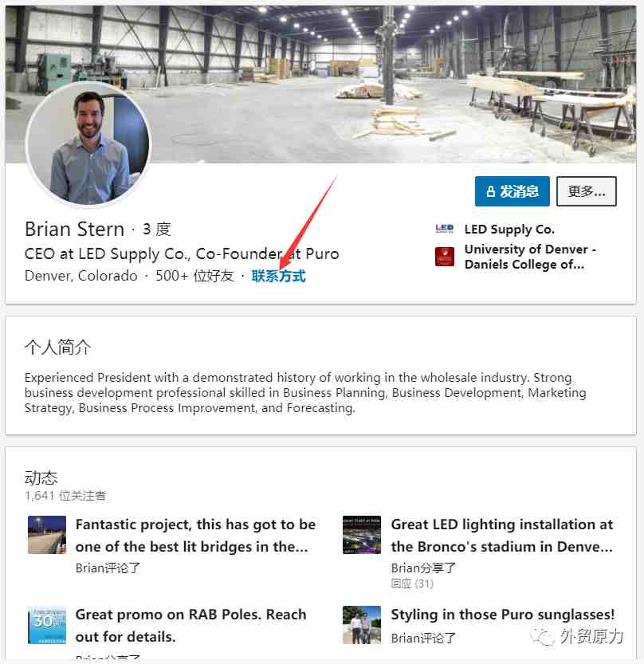Click the lock icon on message button
The width and height of the screenshot is (644, 664).
490,191
